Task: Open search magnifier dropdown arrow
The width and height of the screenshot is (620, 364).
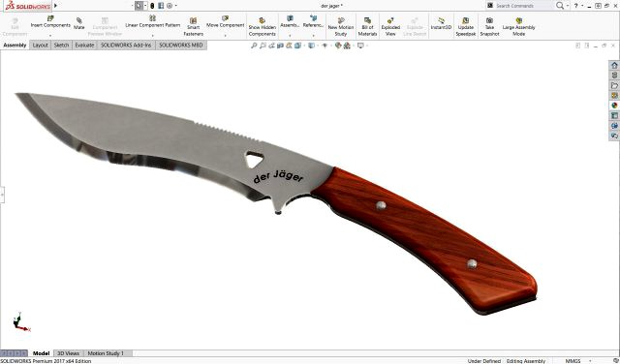Action: tap(568, 6)
